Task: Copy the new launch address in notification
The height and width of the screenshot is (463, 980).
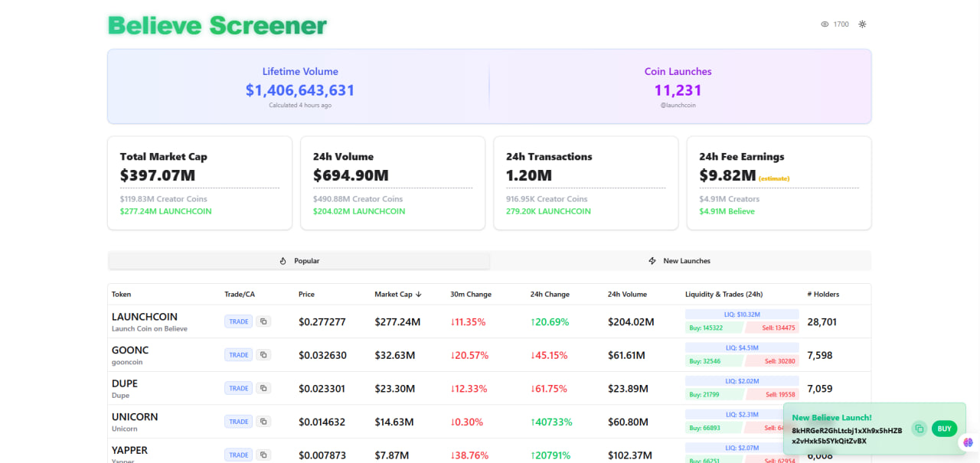Action: tap(920, 429)
